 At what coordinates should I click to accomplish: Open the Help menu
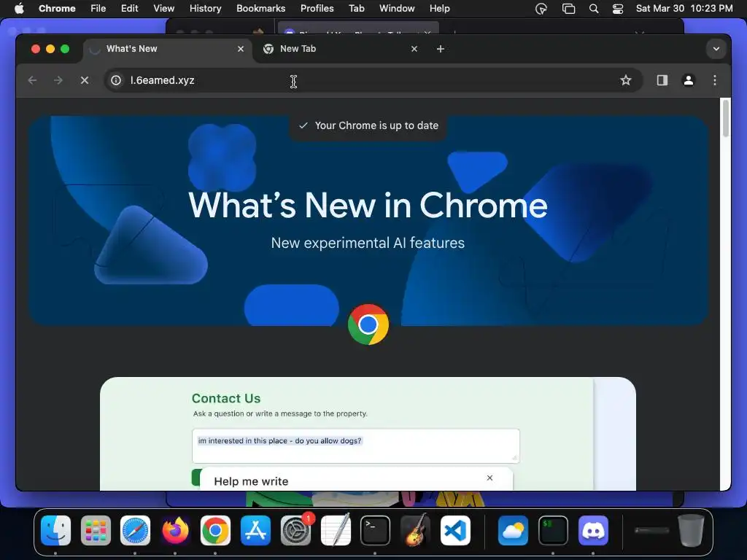pyautogui.click(x=439, y=8)
